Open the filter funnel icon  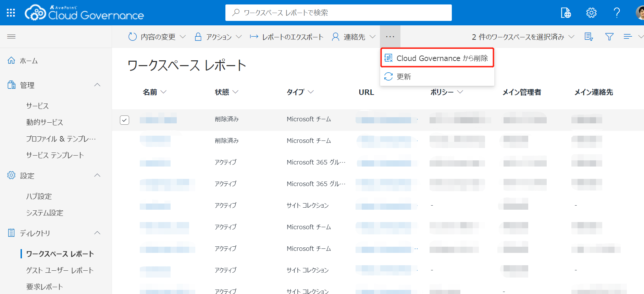coord(609,37)
